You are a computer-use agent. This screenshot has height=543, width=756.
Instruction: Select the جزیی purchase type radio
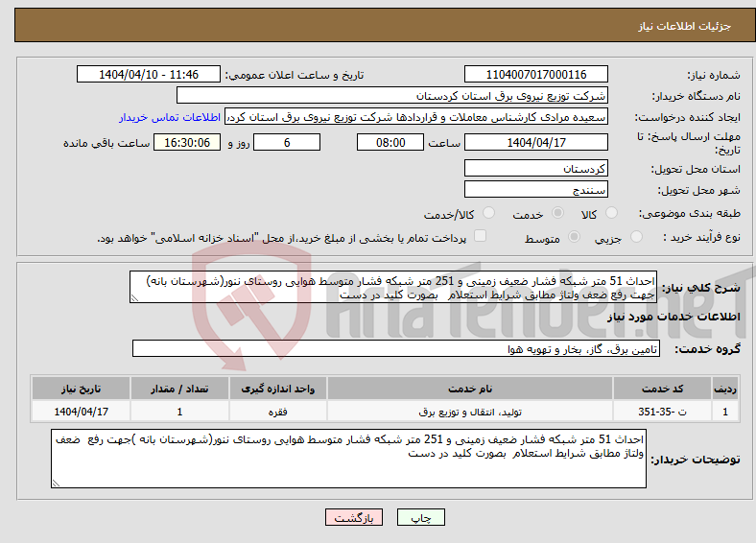click(x=636, y=237)
